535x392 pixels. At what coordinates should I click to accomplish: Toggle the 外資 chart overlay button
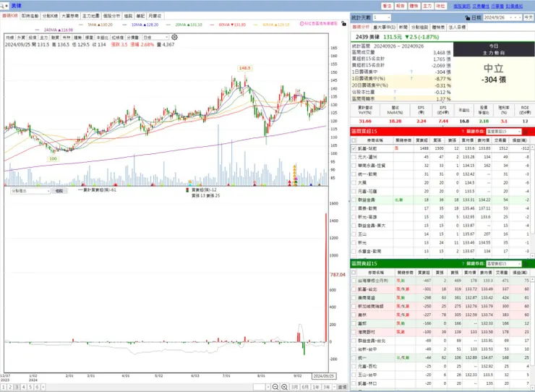pos(21,37)
